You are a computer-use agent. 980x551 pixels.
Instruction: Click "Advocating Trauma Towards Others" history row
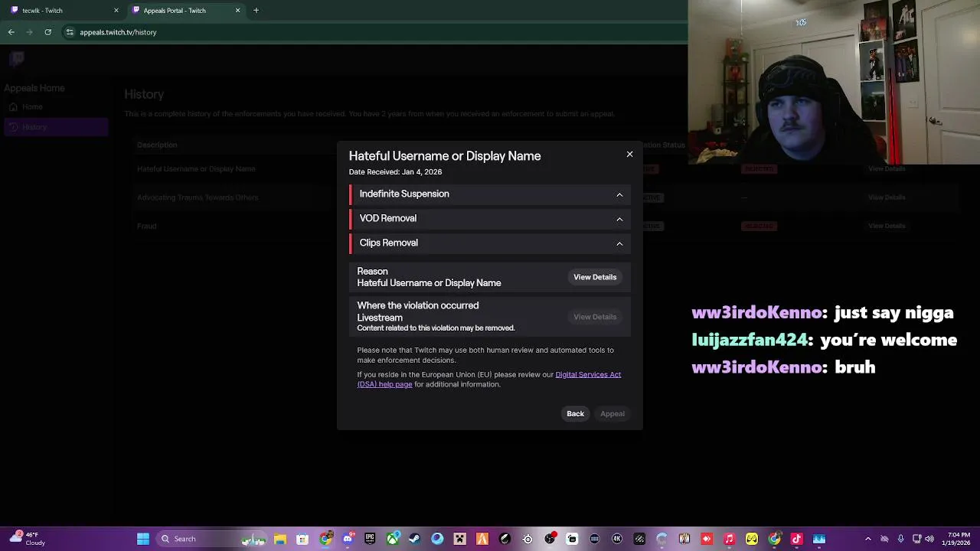(x=198, y=197)
